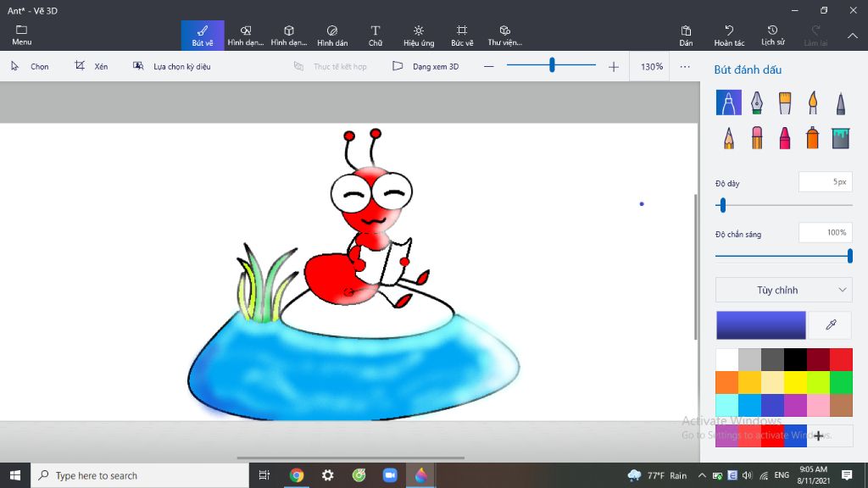Add a custom color with plus
This screenshot has width=868, height=488.
click(818, 436)
